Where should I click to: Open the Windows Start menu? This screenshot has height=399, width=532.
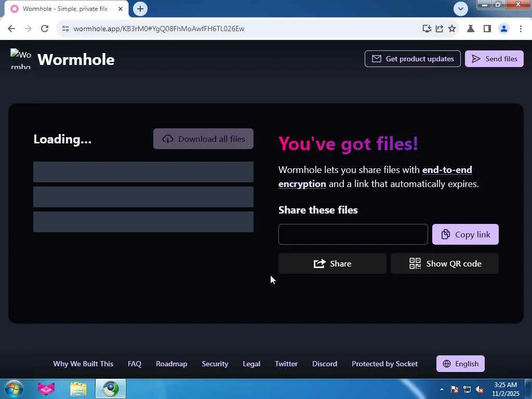14,389
